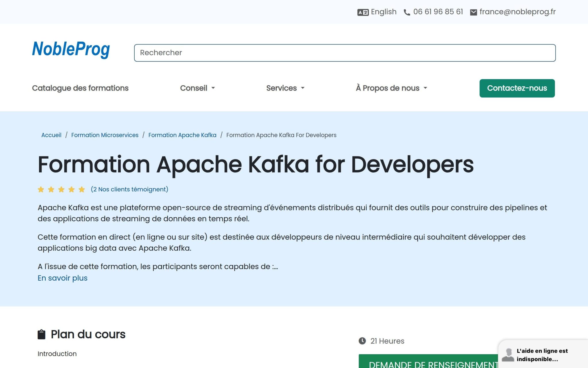Switch site language to English
The height and width of the screenshot is (368, 588).
click(x=384, y=12)
